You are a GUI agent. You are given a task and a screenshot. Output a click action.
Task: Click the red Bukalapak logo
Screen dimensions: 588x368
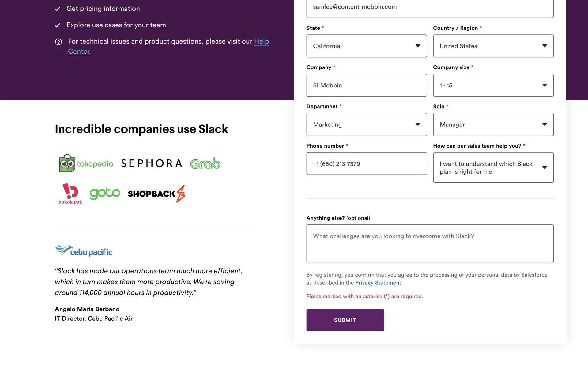(x=70, y=194)
